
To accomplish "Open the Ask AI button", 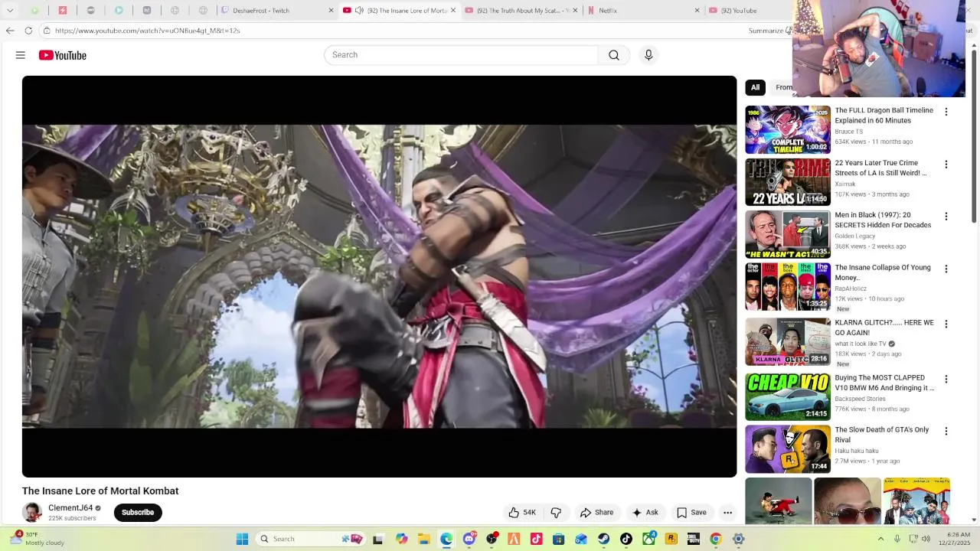I will (645, 513).
